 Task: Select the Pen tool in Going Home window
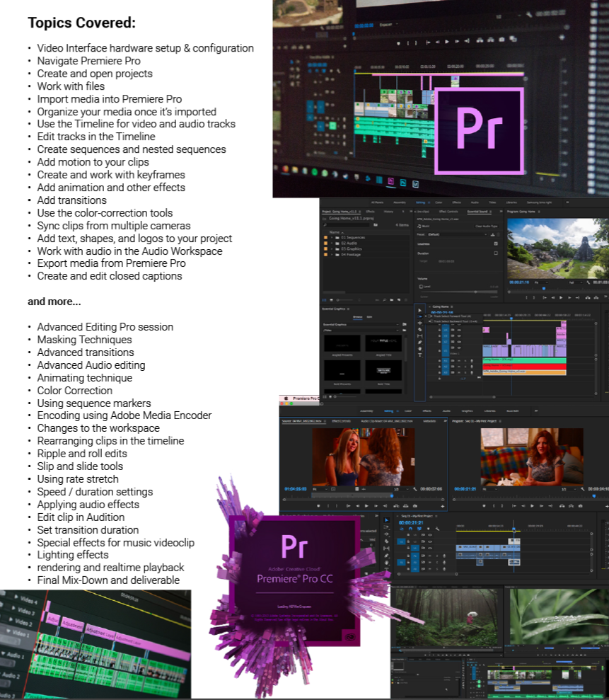[x=420, y=343]
